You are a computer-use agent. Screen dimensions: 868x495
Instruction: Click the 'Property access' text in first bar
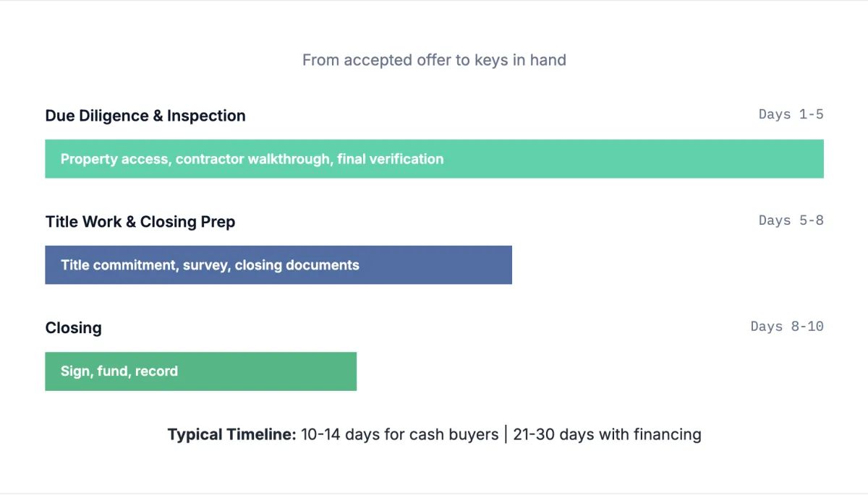tap(115, 159)
